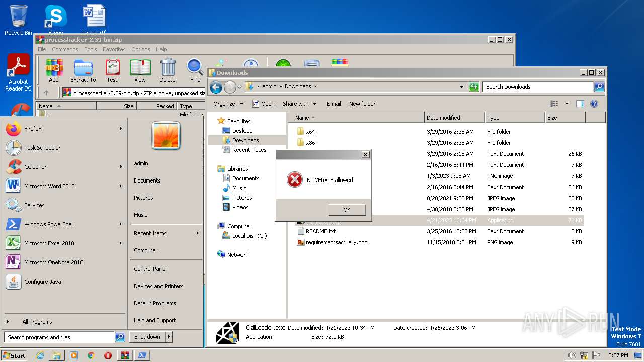Toggle the preview pane icon

(580, 104)
